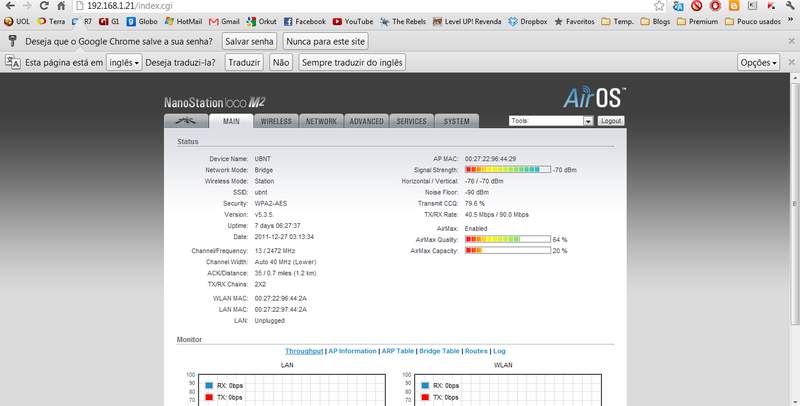
Task: Open the Throughput monitor link
Action: point(304,351)
